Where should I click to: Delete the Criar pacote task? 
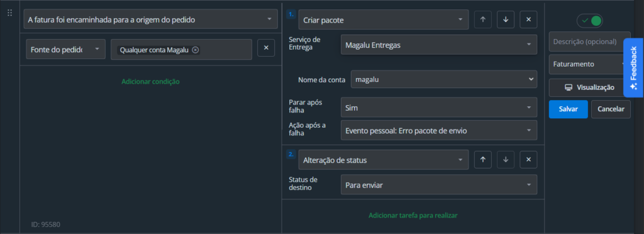click(x=528, y=19)
